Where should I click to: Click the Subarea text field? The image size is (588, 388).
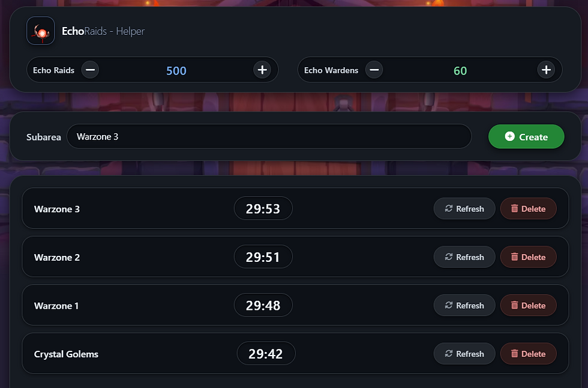[x=269, y=136]
